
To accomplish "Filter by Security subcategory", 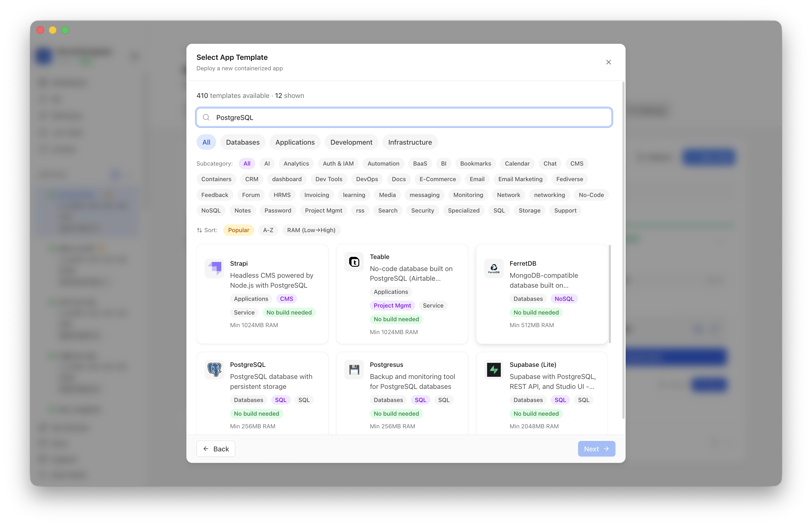I will click(x=422, y=210).
